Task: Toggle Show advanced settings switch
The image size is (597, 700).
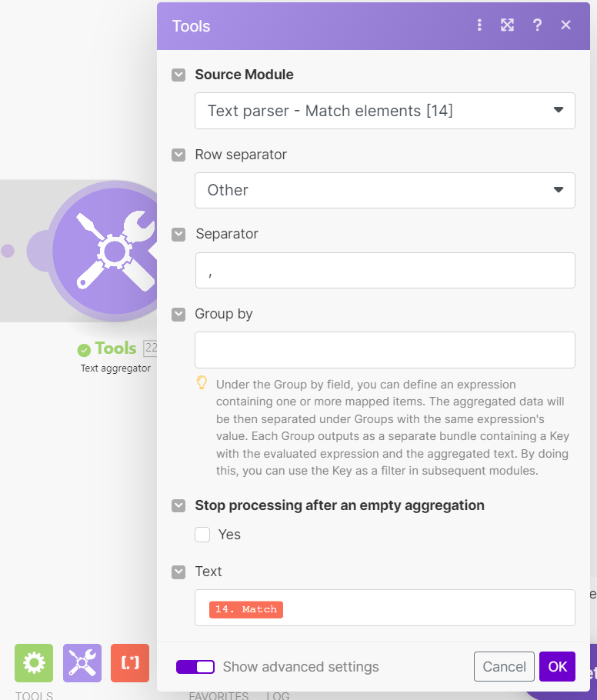Action: 195,667
